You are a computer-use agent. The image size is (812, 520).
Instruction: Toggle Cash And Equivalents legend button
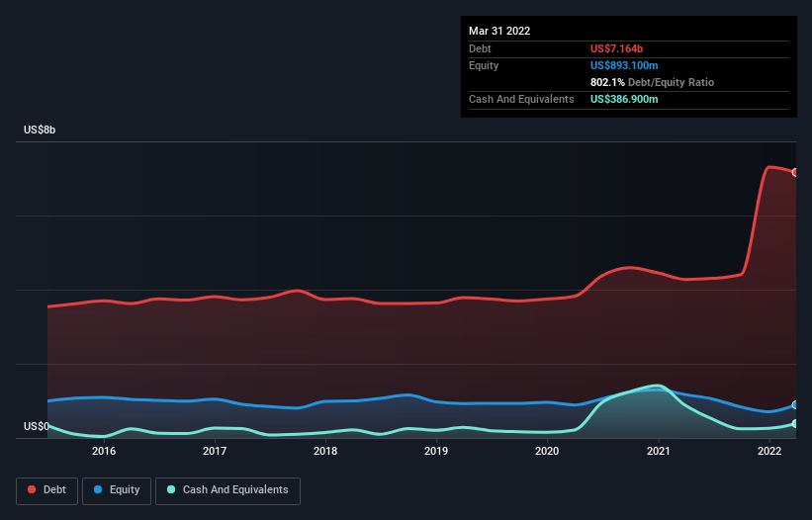tap(227, 490)
